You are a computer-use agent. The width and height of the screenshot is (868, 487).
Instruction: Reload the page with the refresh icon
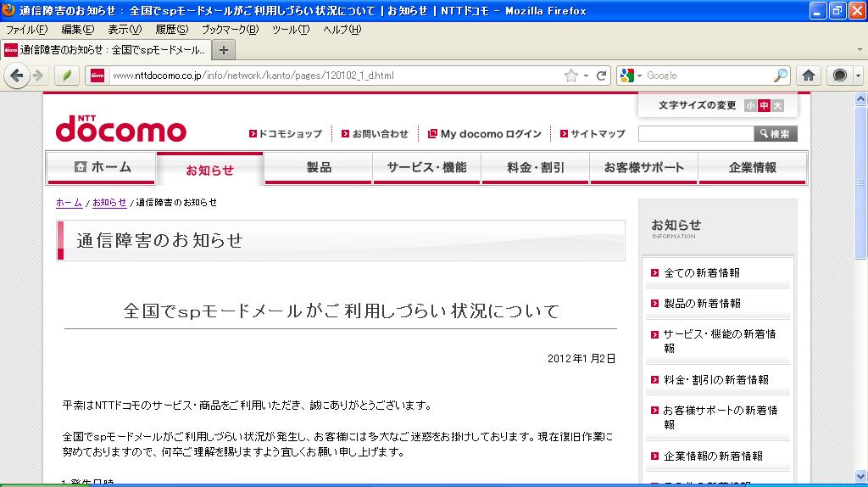(x=601, y=76)
